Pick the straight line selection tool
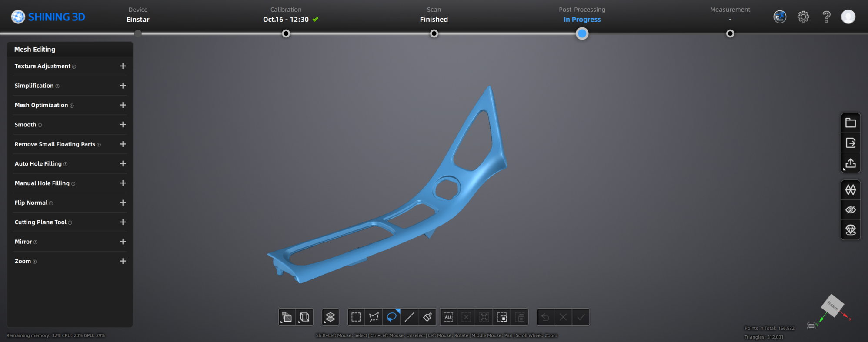868x342 pixels. point(409,317)
